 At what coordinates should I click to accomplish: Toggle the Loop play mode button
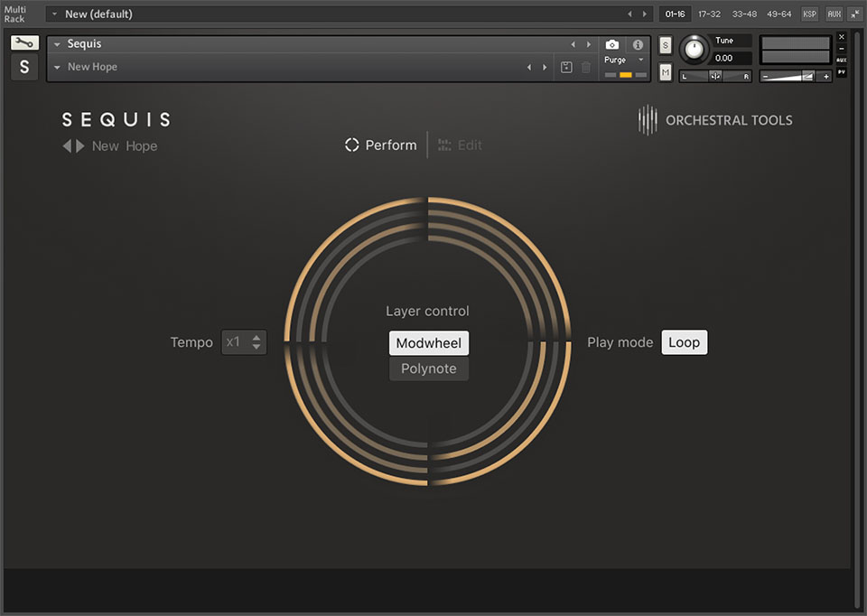[684, 342]
